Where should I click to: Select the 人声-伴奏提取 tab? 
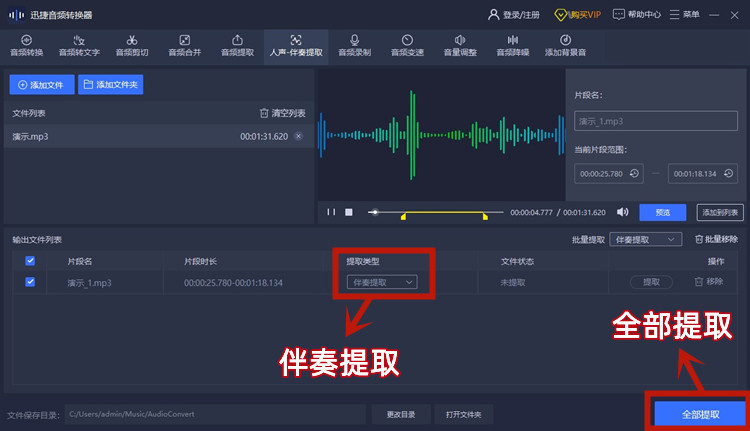296,46
